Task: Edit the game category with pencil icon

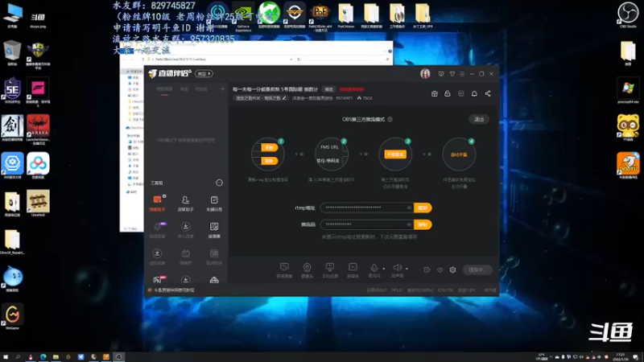Action: [x=284, y=98]
